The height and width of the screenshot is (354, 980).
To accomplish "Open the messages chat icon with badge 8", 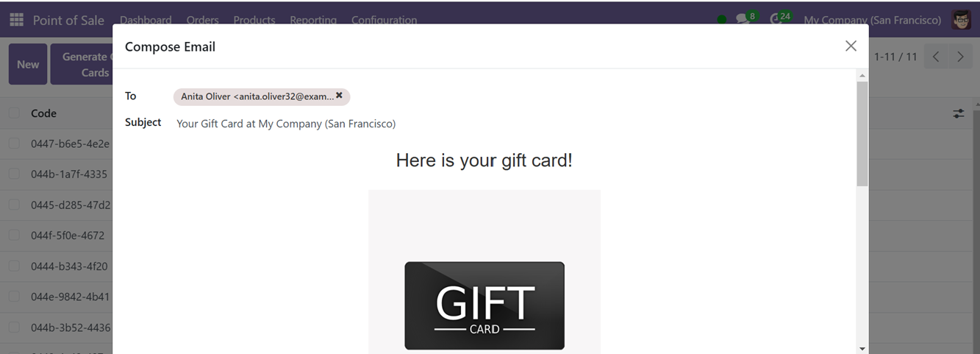I will (x=745, y=18).
